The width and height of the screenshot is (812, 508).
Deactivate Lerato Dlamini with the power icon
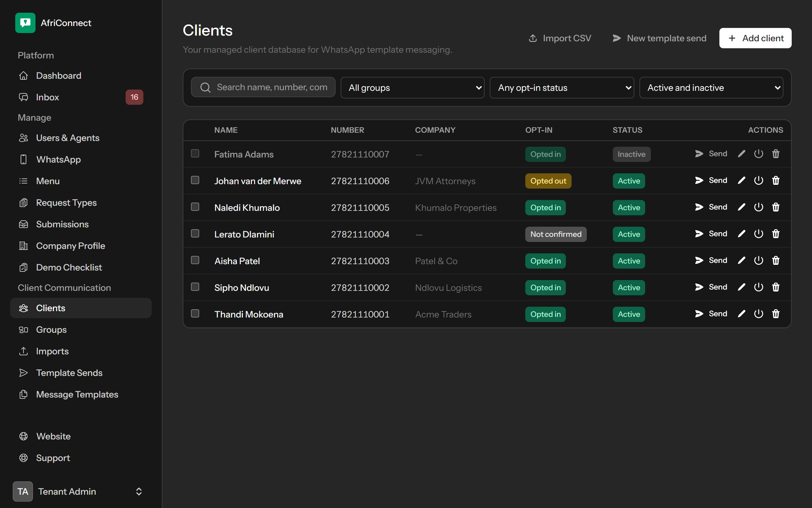pyautogui.click(x=759, y=234)
